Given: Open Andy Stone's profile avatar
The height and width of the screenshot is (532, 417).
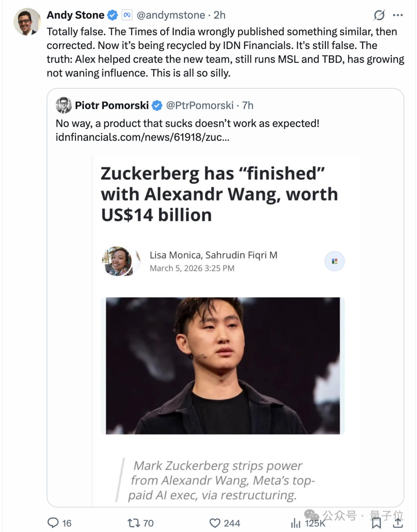Looking at the screenshot, I should (27, 22).
